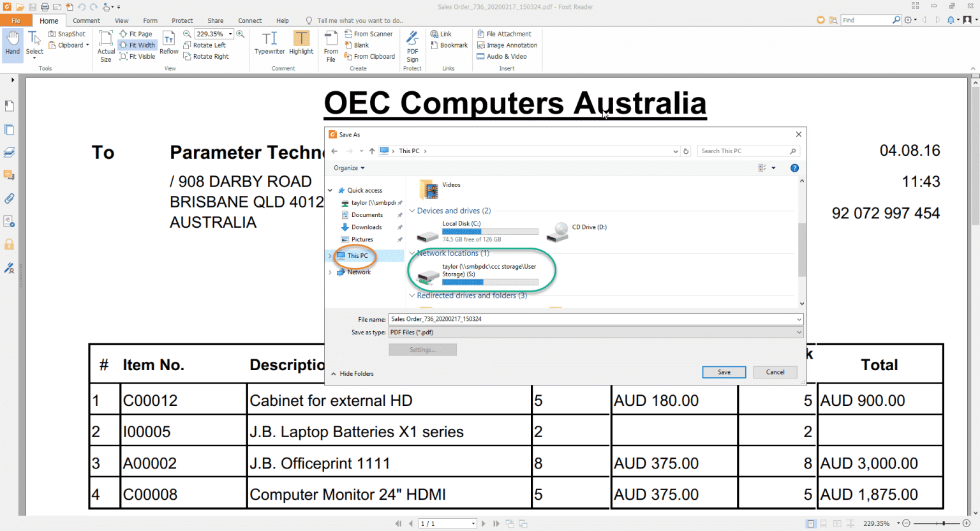Image resolution: width=980 pixels, height=531 pixels.
Task: Select the Hand tool
Action: pos(13,44)
